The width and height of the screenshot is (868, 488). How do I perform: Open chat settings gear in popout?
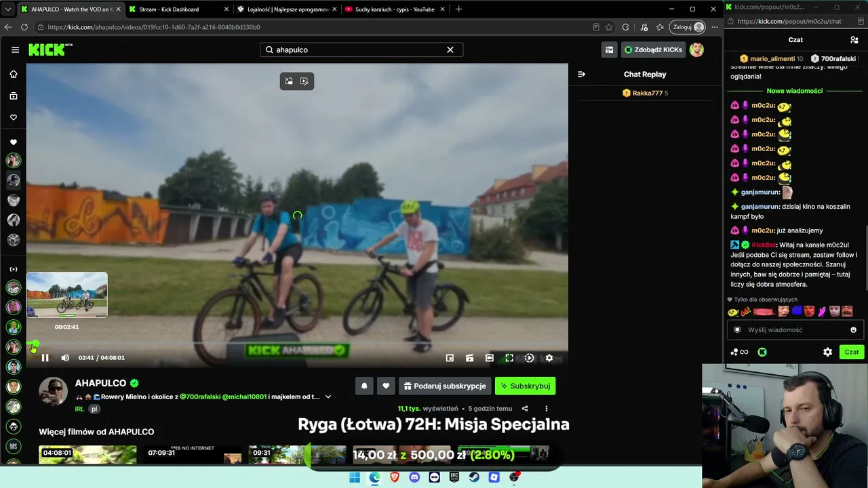tap(827, 352)
